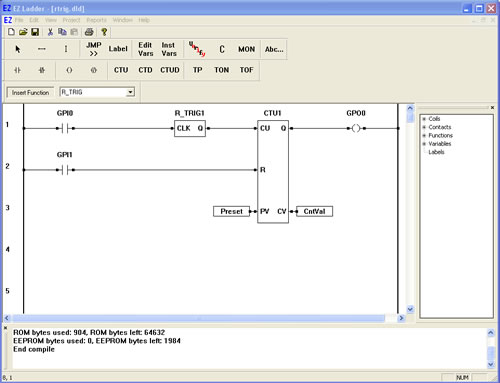The width and height of the screenshot is (500, 383).
Task: Select normally open contact tool
Action: pos(18,70)
